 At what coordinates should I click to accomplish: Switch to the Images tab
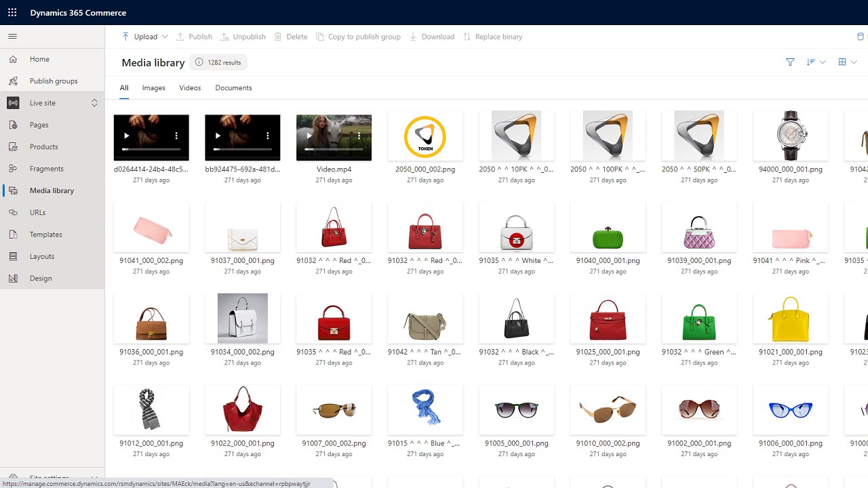154,88
